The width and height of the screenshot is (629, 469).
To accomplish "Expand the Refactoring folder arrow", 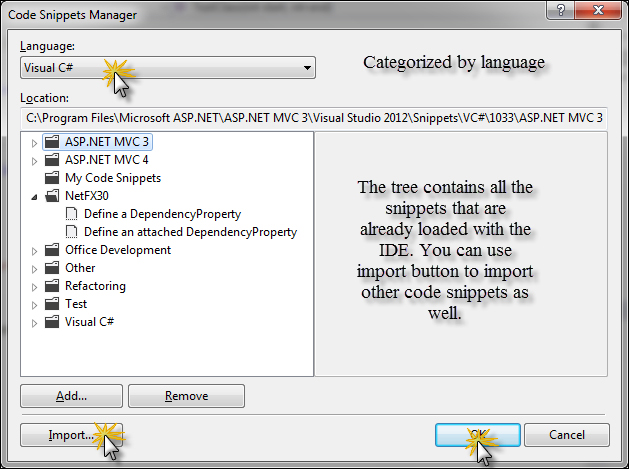I will tap(34, 287).
